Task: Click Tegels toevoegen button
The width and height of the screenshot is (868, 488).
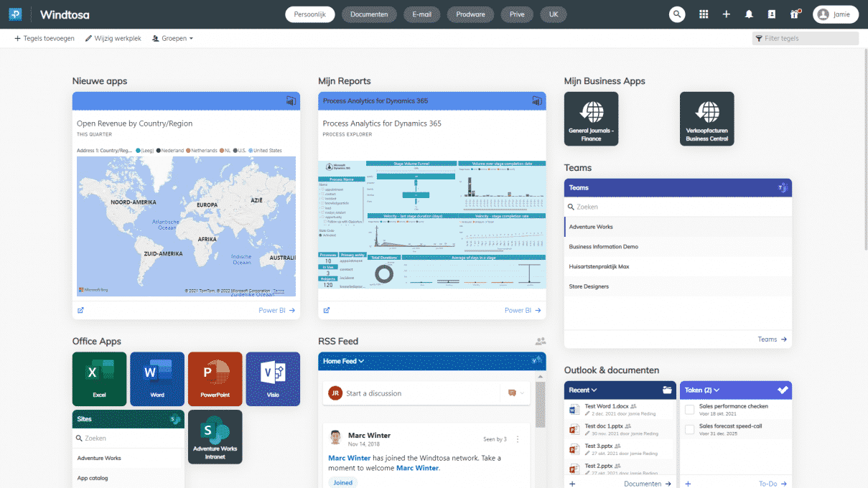Action: 45,39
